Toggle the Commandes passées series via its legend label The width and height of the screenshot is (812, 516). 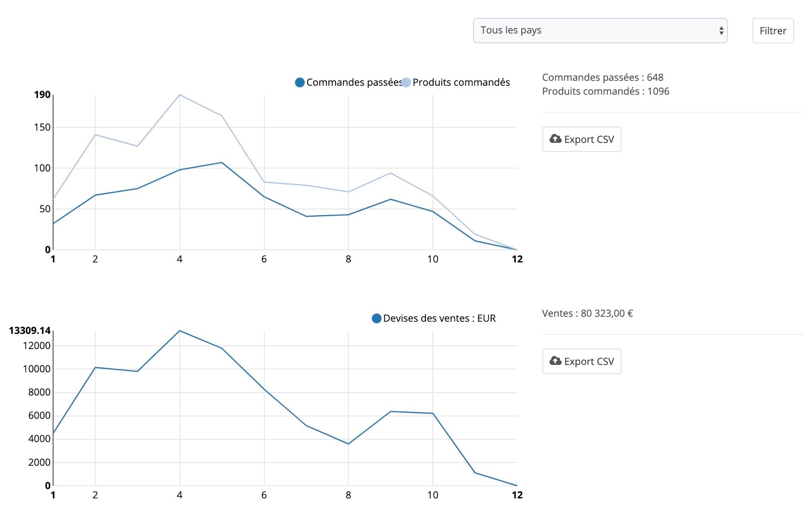354,82
